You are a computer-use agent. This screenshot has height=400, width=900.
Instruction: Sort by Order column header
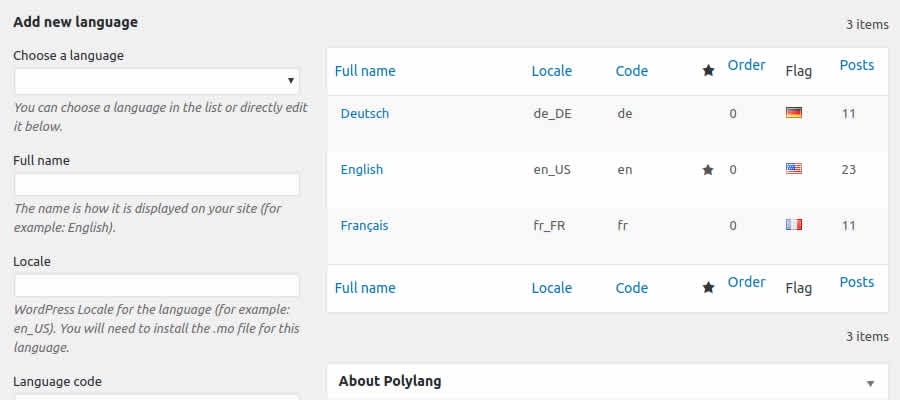tap(746, 65)
